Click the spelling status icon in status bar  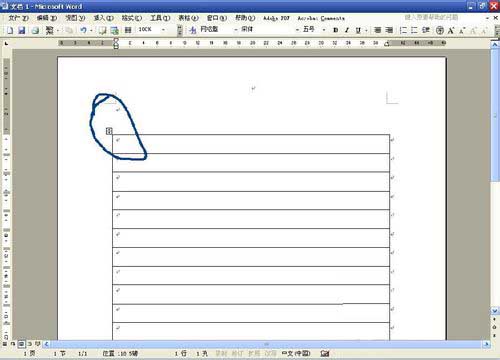click(x=325, y=353)
